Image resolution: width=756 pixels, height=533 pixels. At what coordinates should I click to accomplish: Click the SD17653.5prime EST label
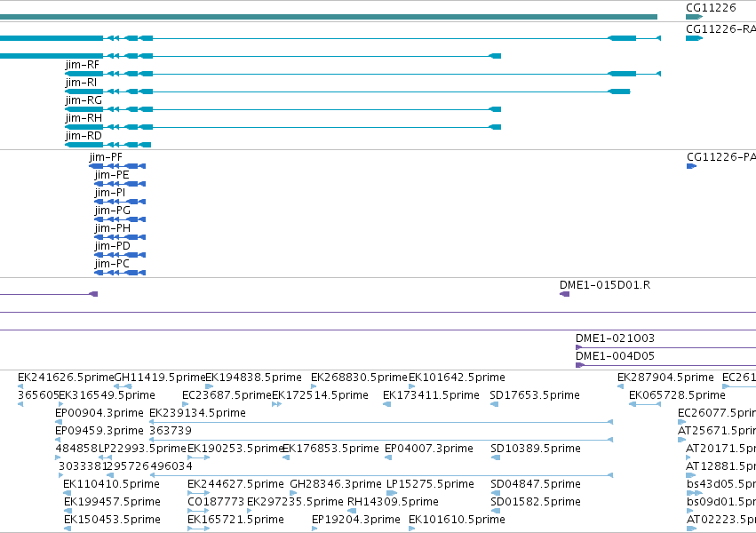click(535, 395)
